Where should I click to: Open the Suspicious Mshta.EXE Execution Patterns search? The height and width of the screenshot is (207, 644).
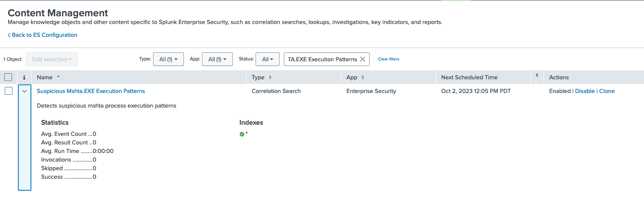point(91,91)
